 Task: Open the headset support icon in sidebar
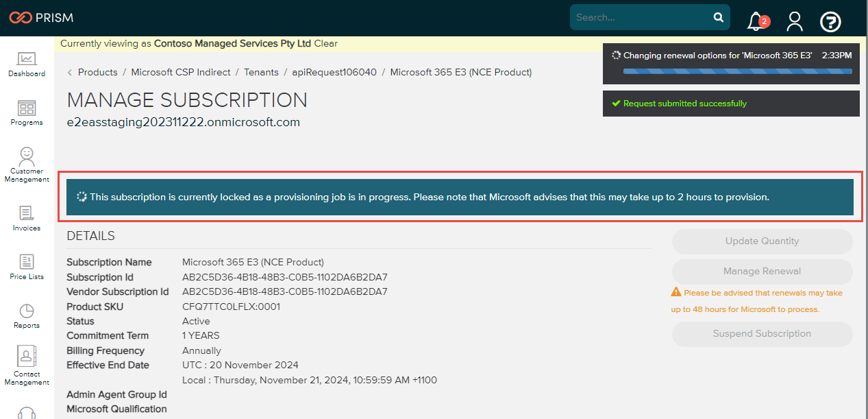(27, 413)
